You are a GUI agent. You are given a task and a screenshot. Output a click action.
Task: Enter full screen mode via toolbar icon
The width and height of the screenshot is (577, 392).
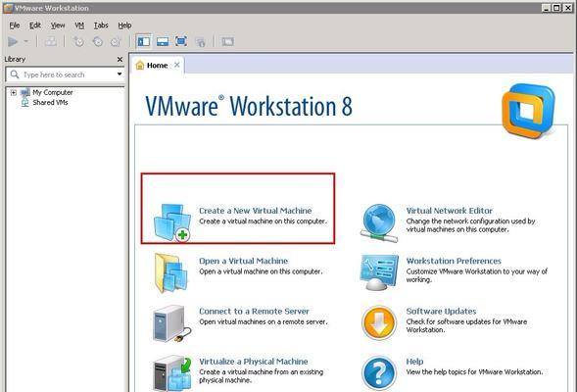[x=181, y=41]
